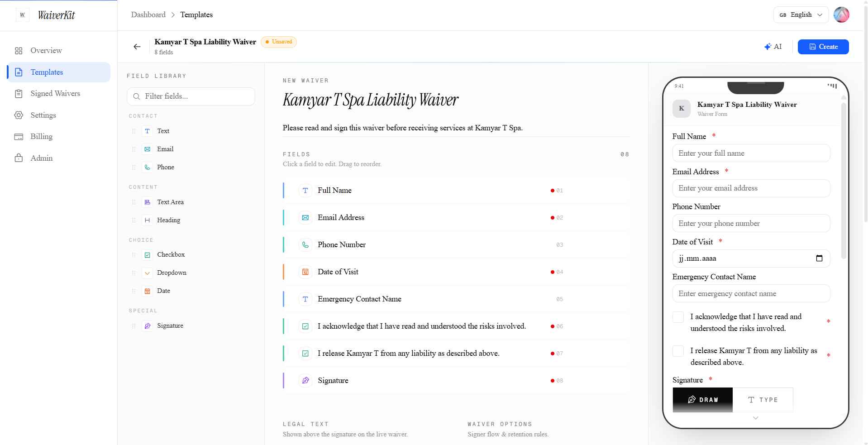Click the preview Full Name input

click(x=751, y=153)
